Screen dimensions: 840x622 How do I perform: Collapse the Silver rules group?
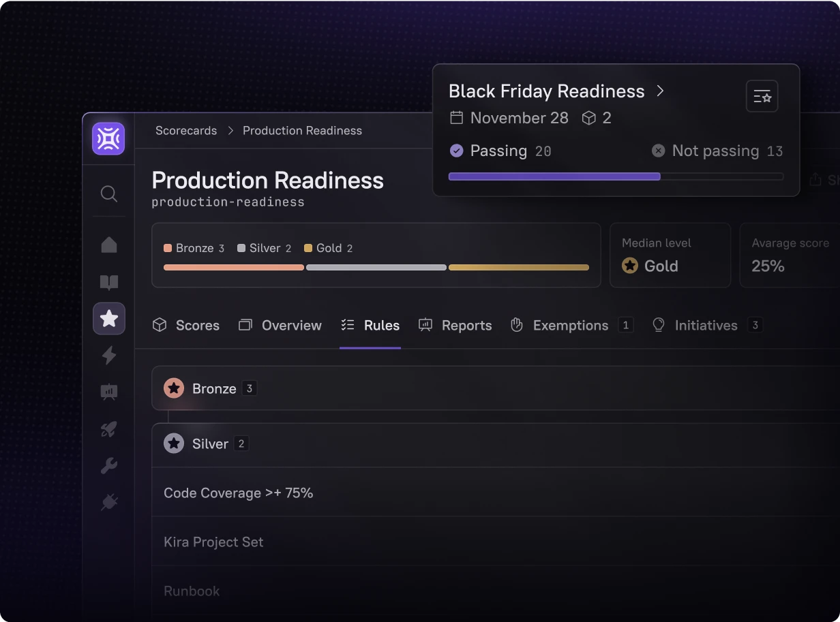pos(496,444)
